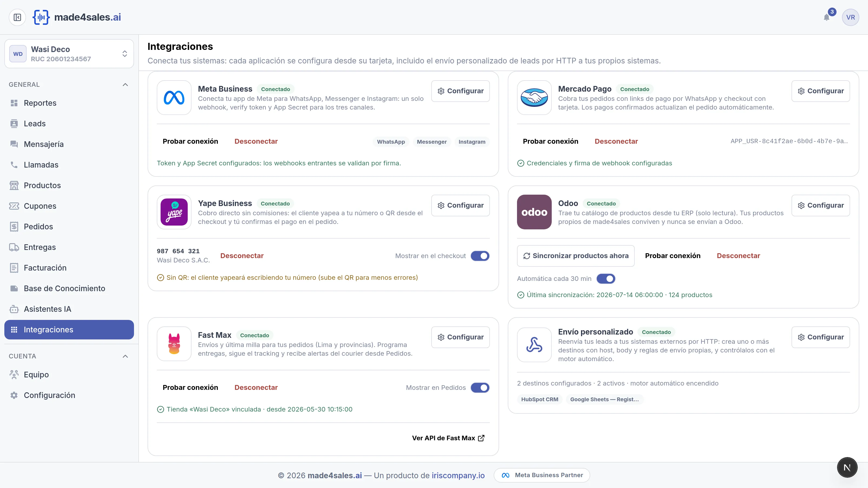Click the Meta Business Partner badge
Viewport: 868px width, 488px height.
542,475
